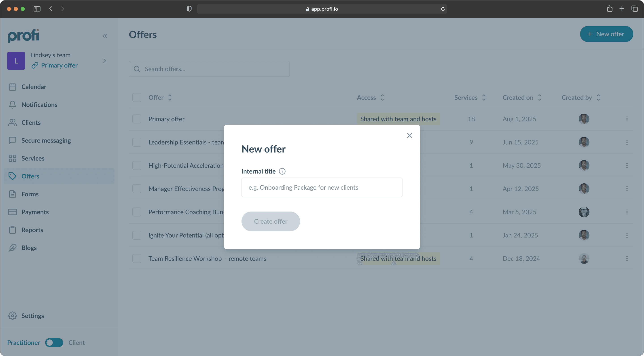644x356 pixels.
Task: Open Settings gear icon in sidebar
Action: pyautogui.click(x=12, y=316)
